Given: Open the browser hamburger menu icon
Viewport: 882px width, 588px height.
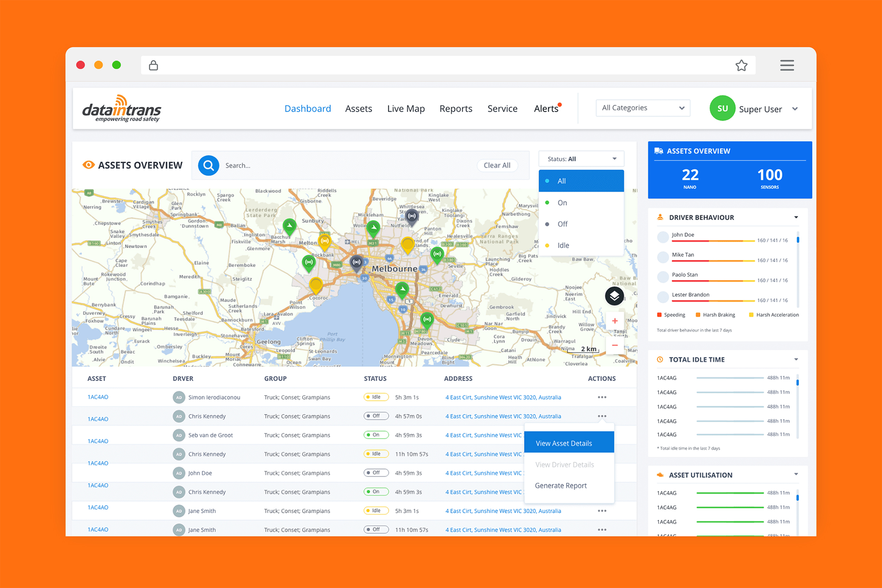Looking at the screenshot, I should [x=787, y=65].
